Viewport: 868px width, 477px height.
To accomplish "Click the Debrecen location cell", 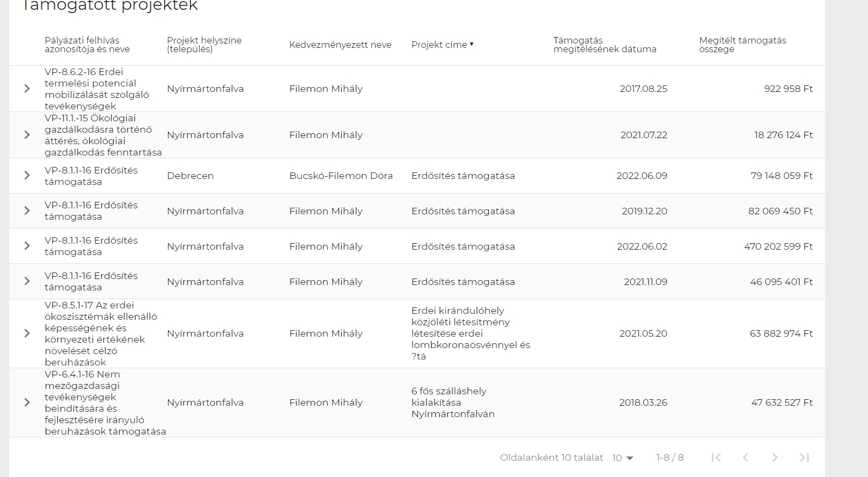I will pyautogui.click(x=190, y=176).
